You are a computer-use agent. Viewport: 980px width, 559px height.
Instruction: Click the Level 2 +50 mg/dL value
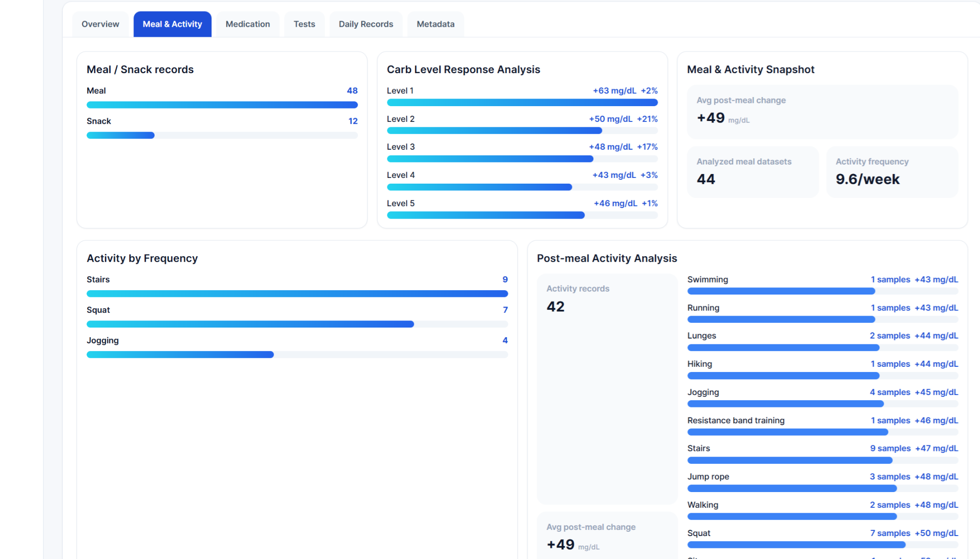click(611, 119)
